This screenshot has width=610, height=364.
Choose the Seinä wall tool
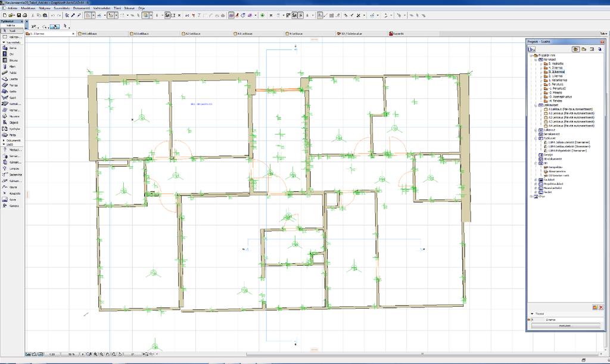click(12, 48)
